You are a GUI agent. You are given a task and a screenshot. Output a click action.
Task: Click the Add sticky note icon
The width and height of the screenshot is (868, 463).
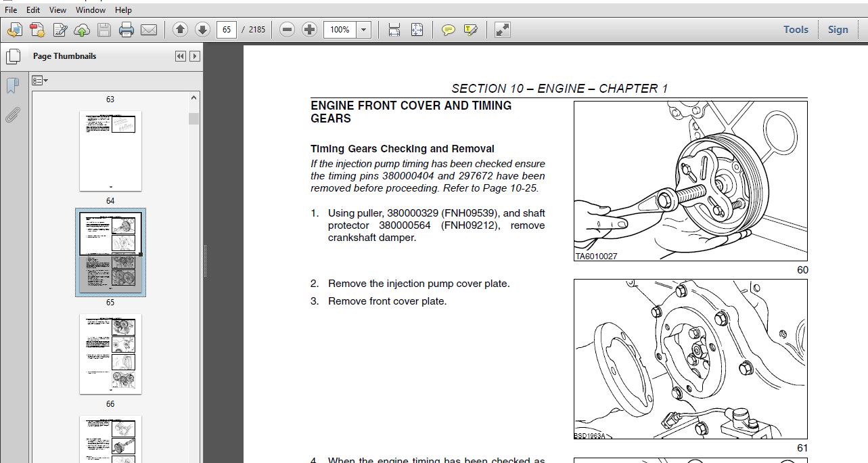point(448,30)
